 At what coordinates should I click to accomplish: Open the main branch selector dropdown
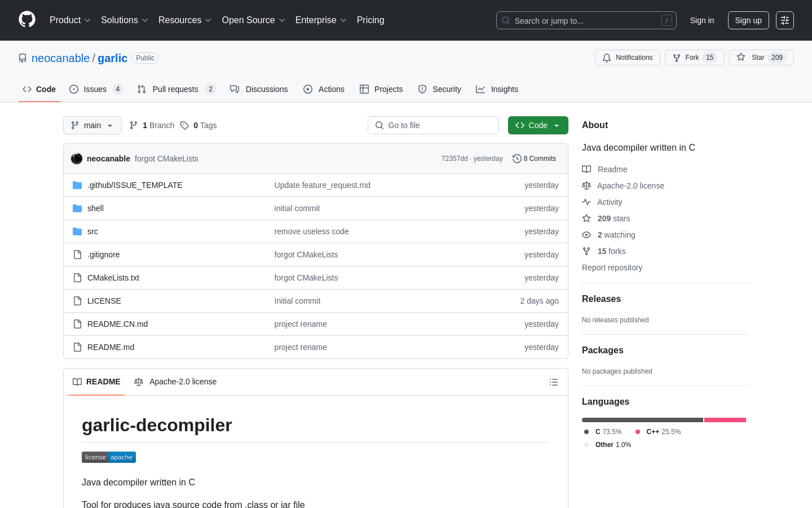pyautogui.click(x=92, y=125)
